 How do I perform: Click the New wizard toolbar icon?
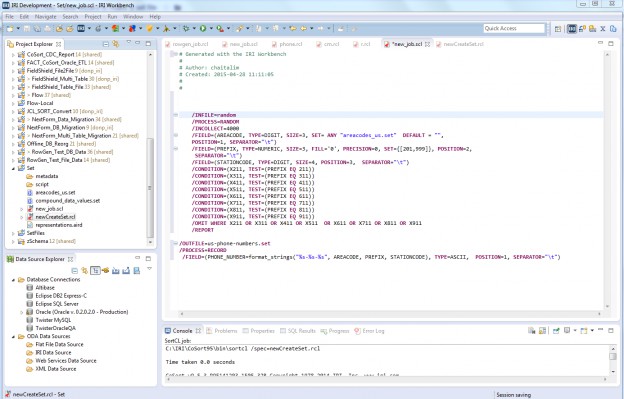tap(10, 28)
